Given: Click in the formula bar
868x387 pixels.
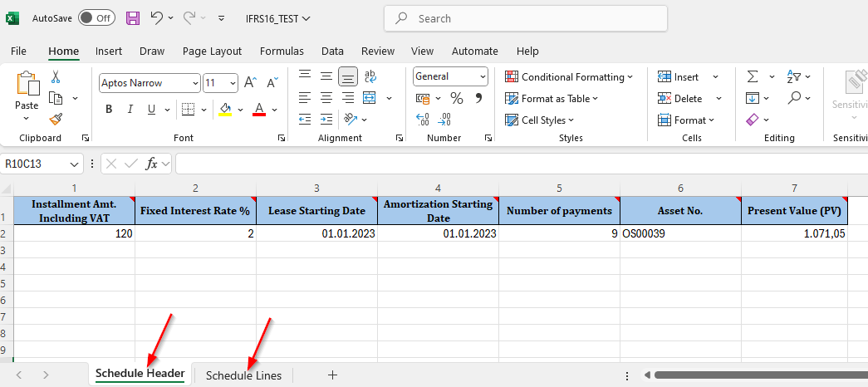Looking at the screenshot, I should pos(522,164).
